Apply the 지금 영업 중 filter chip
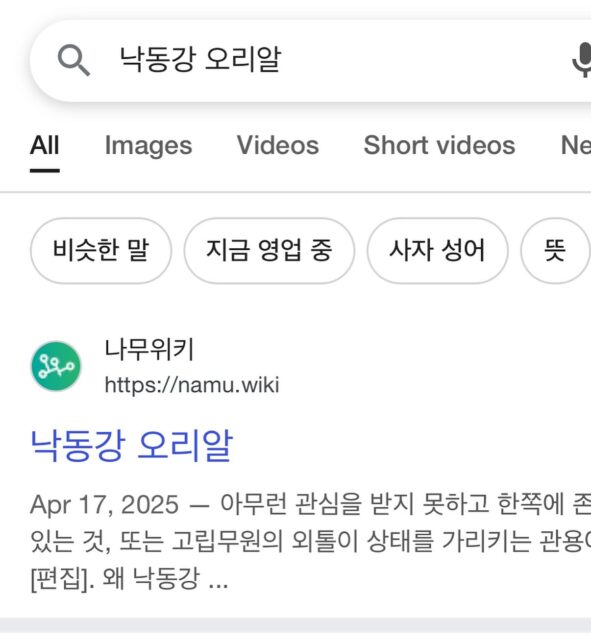 [269, 251]
